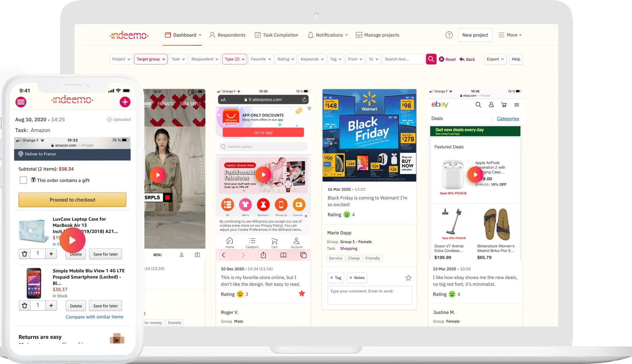Click the magnifier search button in the filter bar
The image size is (632, 364).
[431, 59]
